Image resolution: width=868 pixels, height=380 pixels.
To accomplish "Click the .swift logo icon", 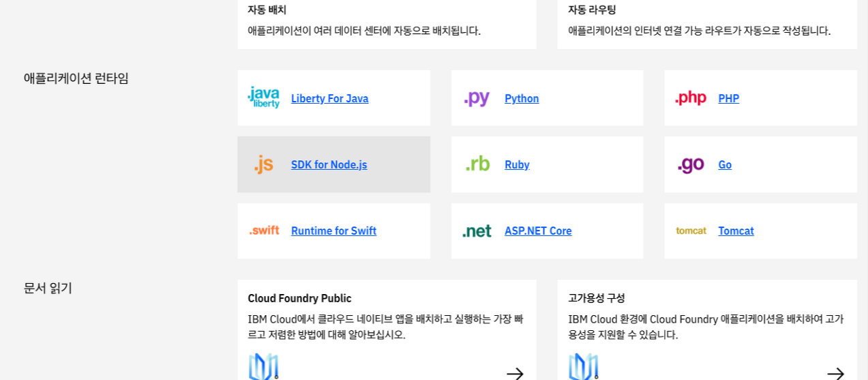I will coord(264,231).
